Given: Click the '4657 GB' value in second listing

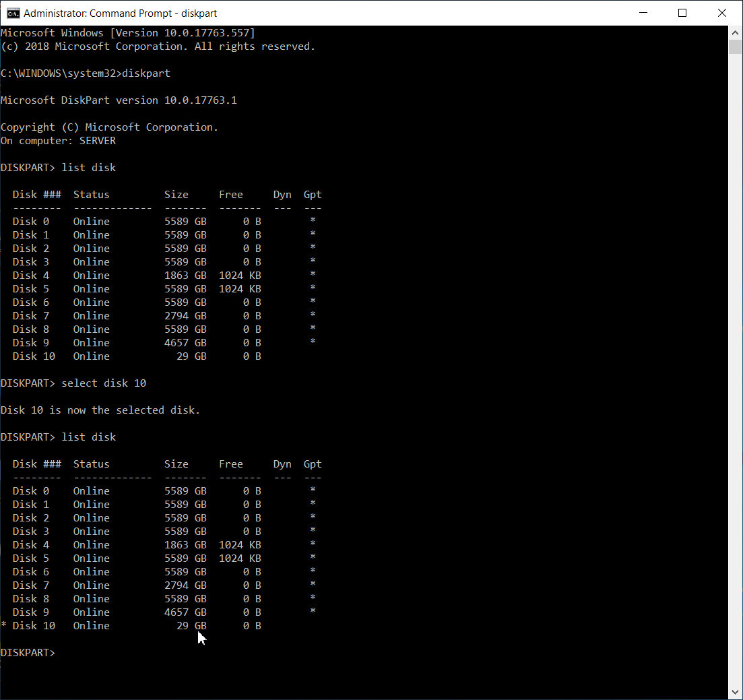Looking at the screenshot, I should click(185, 612).
